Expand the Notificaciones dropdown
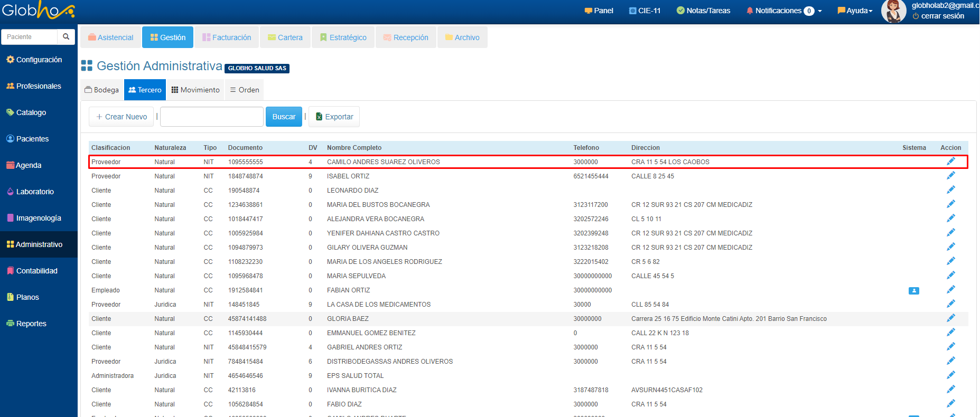980x417 pixels. [x=784, y=11]
